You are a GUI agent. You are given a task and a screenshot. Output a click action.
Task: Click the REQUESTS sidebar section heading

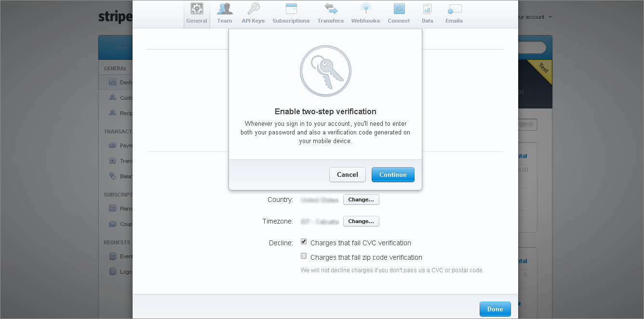click(x=117, y=242)
